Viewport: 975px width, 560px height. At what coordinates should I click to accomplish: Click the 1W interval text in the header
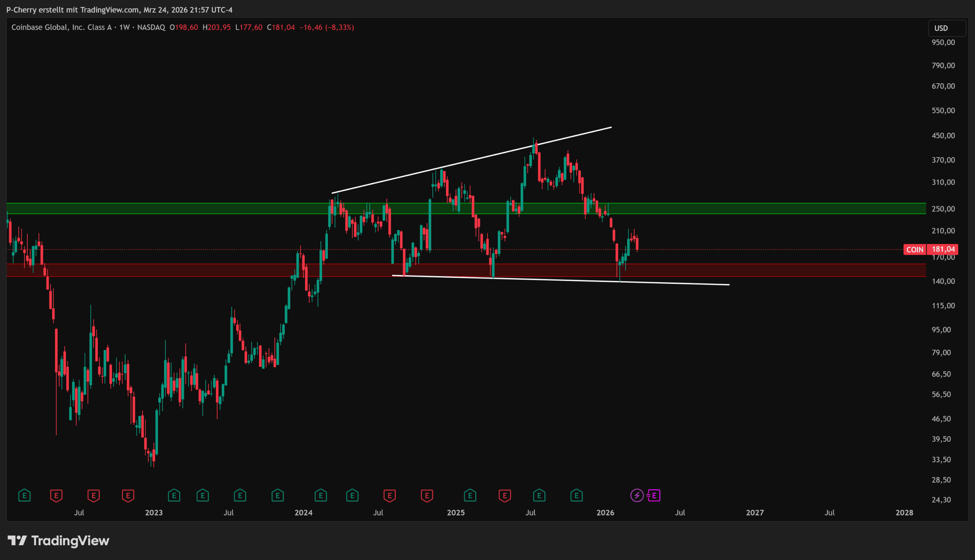pyautogui.click(x=124, y=27)
